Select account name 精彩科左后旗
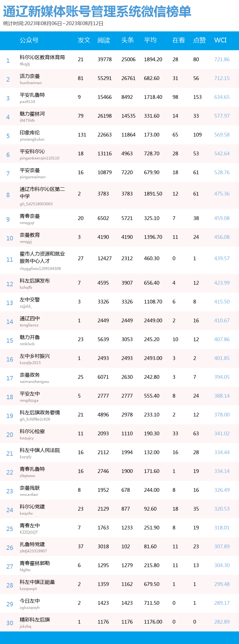 pyautogui.click(x=35, y=620)
